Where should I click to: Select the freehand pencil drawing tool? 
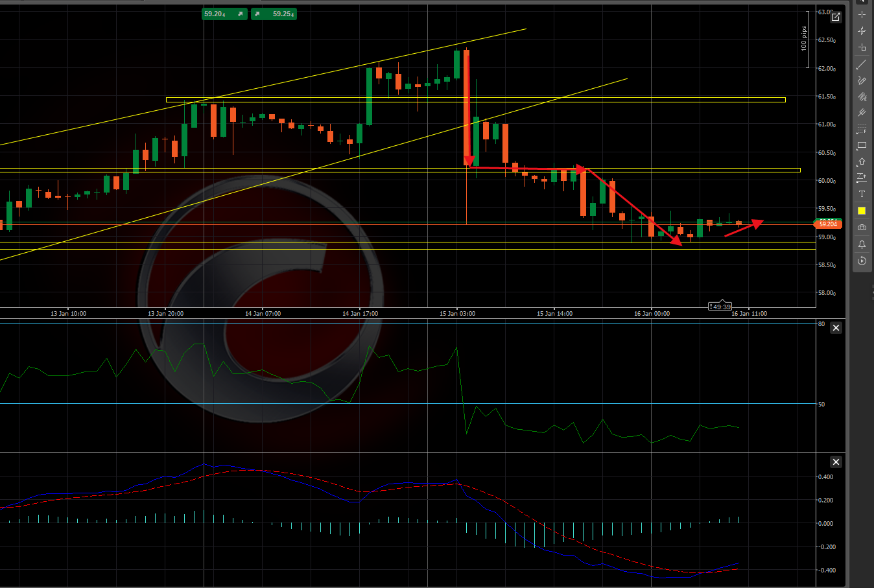point(862,80)
